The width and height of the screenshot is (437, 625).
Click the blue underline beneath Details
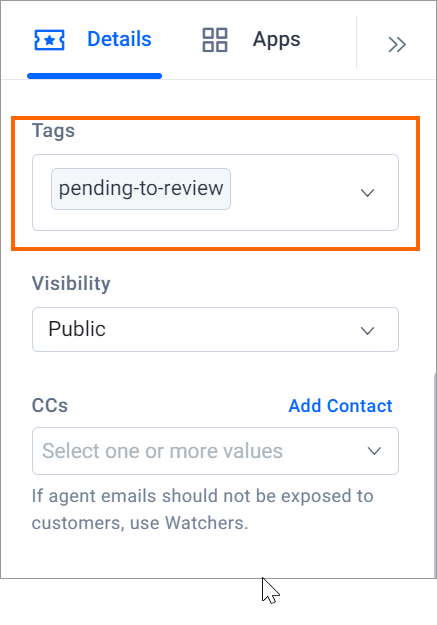click(x=94, y=76)
